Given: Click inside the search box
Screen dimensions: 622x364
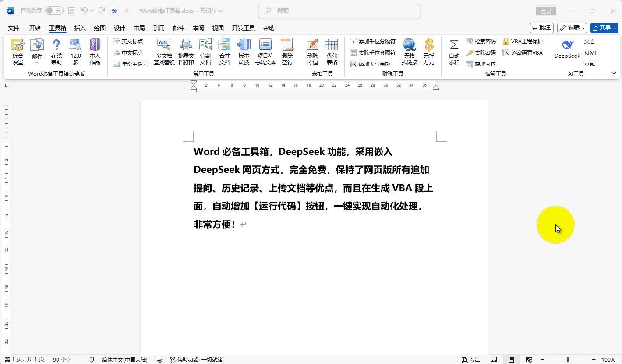Looking at the screenshot, I should click(339, 10).
